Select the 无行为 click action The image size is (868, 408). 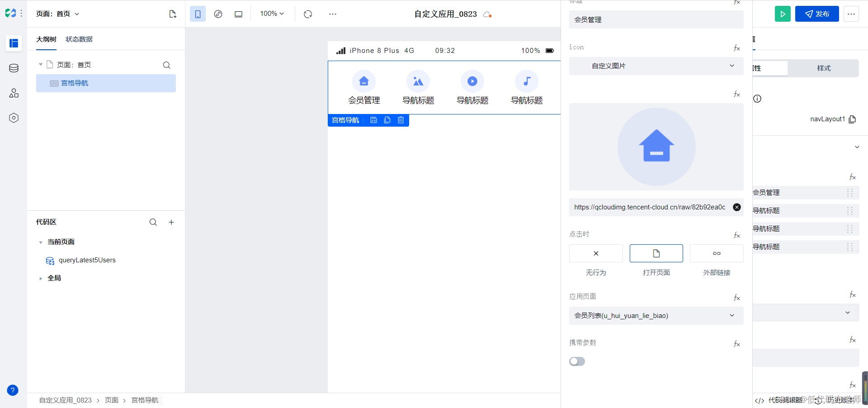coord(596,253)
